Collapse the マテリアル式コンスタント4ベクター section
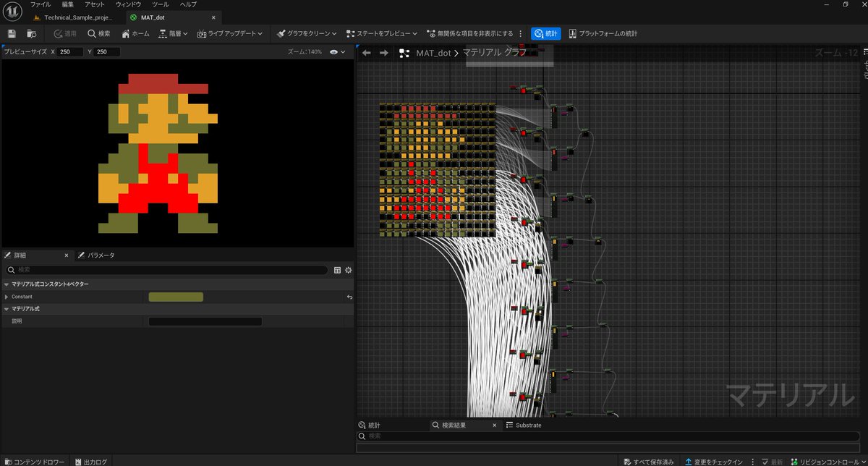868x466 pixels. pyautogui.click(x=7, y=284)
